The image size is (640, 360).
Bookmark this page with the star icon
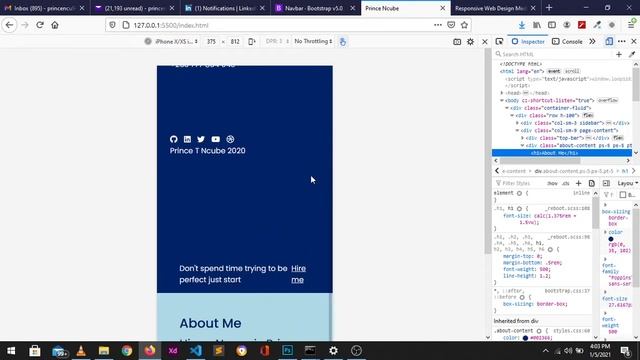[464, 25]
